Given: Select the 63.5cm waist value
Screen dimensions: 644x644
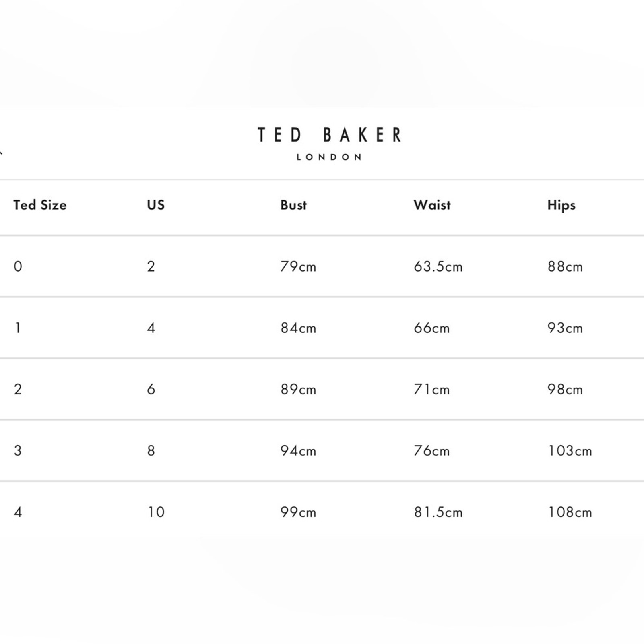Looking at the screenshot, I should 438,266.
